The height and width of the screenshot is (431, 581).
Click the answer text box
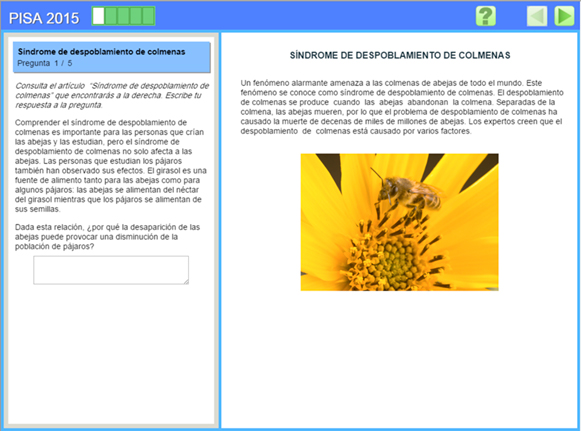point(111,270)
